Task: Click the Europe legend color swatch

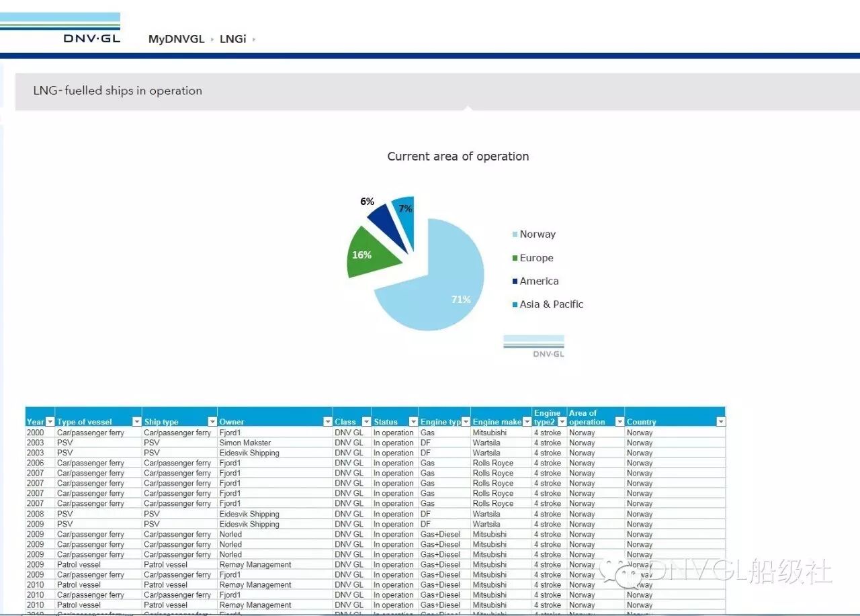Action: [x=515, y=259]
